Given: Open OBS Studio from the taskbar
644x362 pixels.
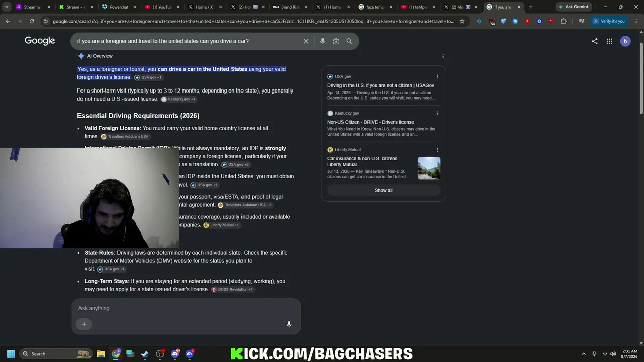Looking at the screenshot, I should click(160, 354).
